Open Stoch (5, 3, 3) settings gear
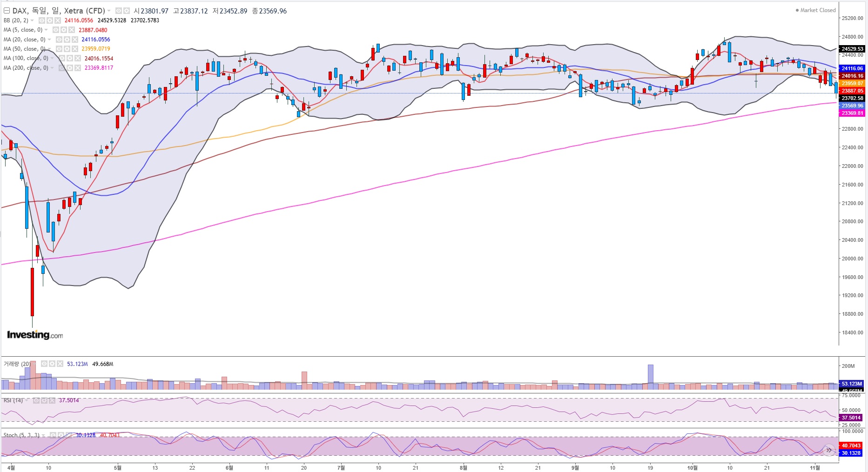The image size is (868, 472). 61,435
